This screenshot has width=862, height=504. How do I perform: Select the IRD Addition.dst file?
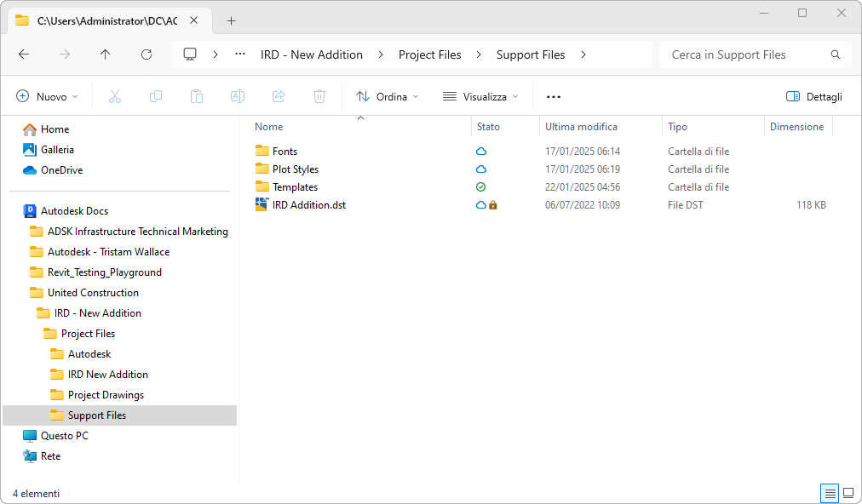coord(308,205)
